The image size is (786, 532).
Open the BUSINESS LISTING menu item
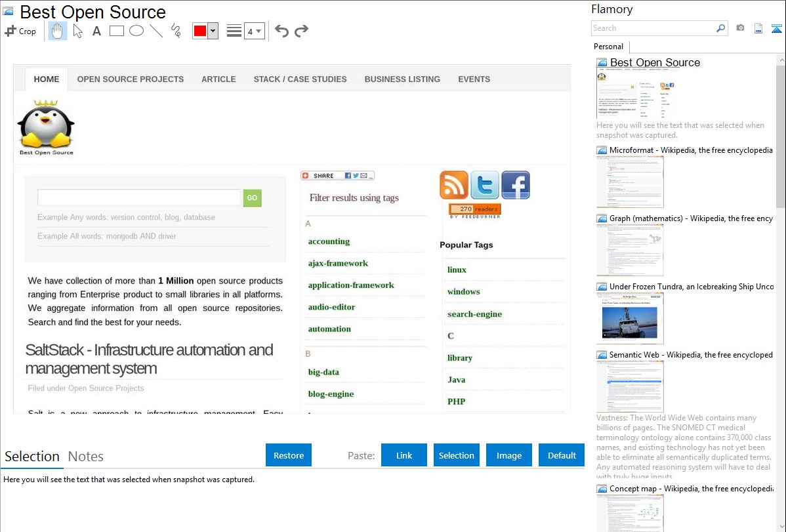click(x=403, y=79)
